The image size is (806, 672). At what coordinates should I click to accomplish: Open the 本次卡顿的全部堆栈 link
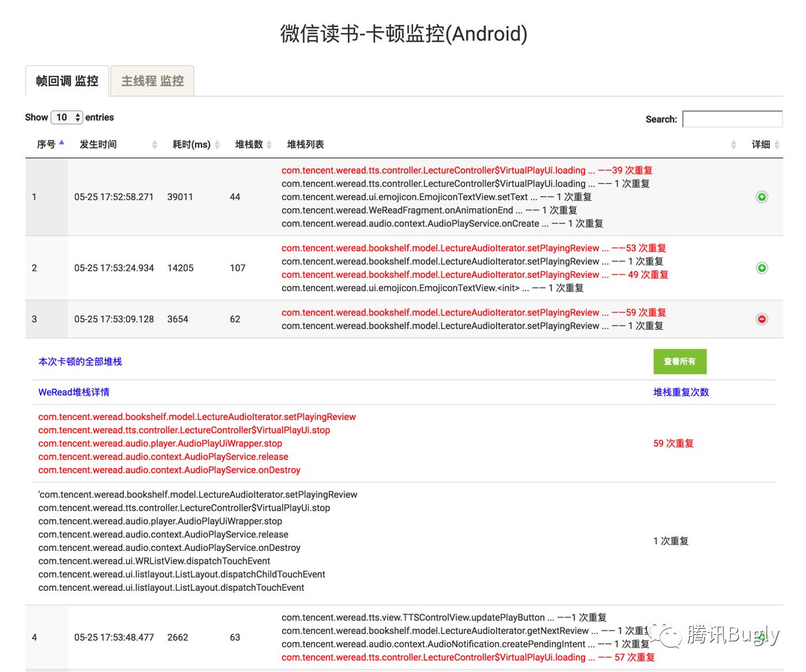[x=79, y=362]
